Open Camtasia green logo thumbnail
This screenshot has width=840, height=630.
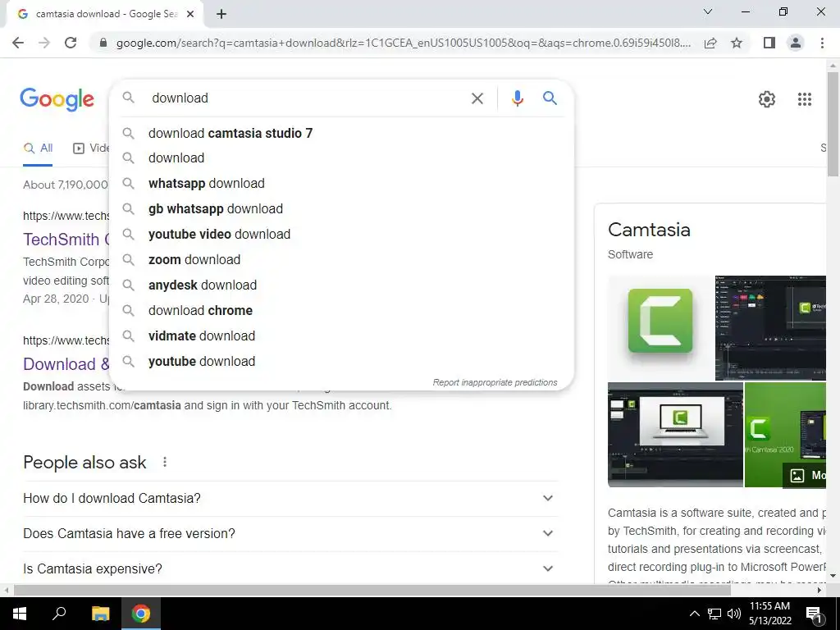tap(660, 327)
